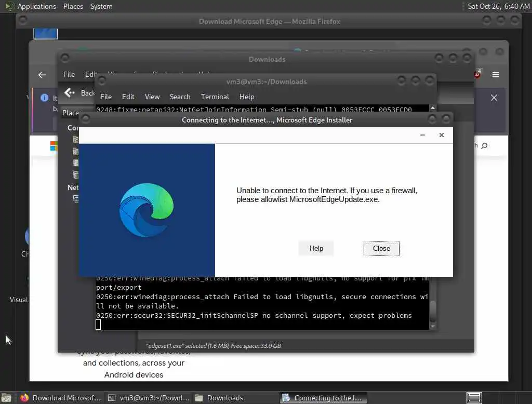Open Firefox hamburger application menu

[495, 75]
